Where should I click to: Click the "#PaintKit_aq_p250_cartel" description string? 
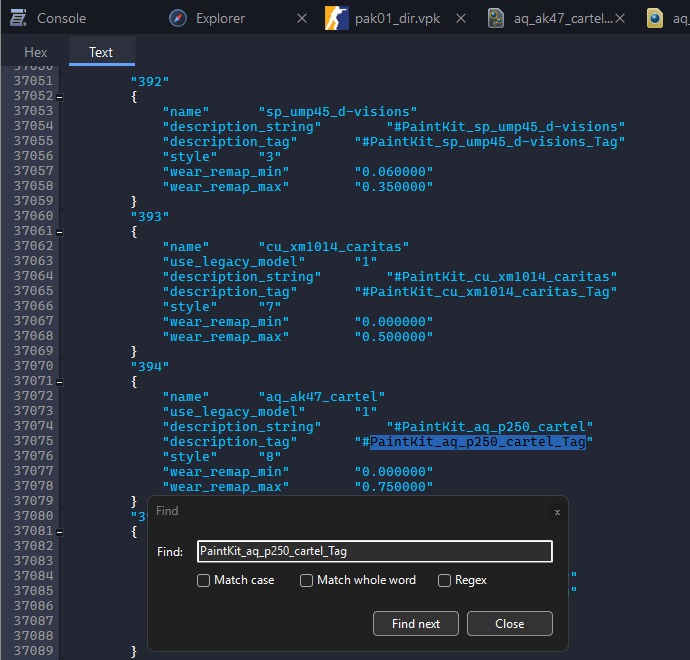point(490,427)
